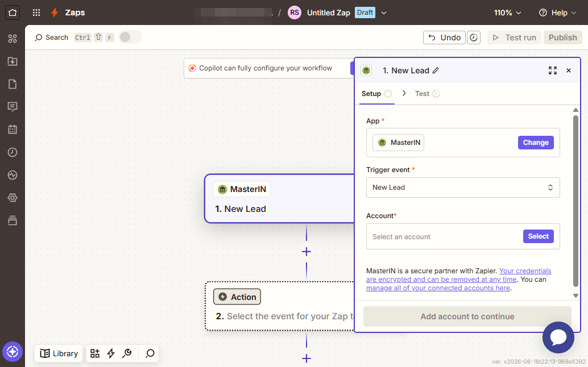Open the calendar icon in sidebar

point(13,130)
